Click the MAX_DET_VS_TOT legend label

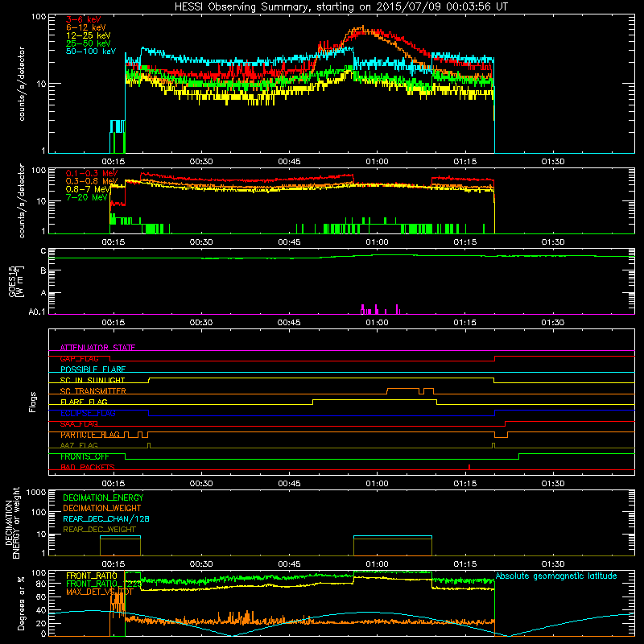(x=99, y=592)
